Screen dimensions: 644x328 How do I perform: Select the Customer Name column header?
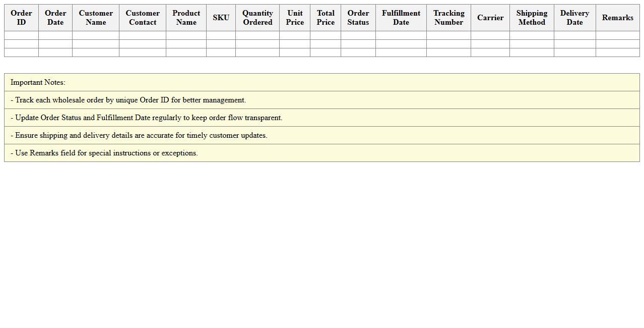pyautogui.click(x=96, y=17)
